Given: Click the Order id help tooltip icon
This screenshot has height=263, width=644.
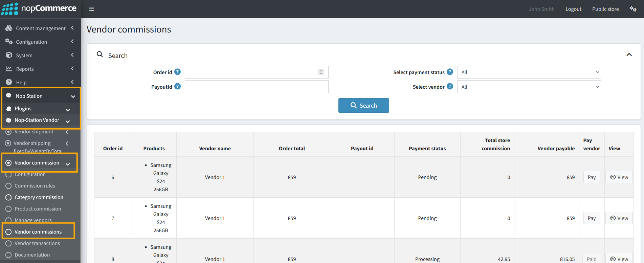Looking at the screenshot, I should coord(177,72).
